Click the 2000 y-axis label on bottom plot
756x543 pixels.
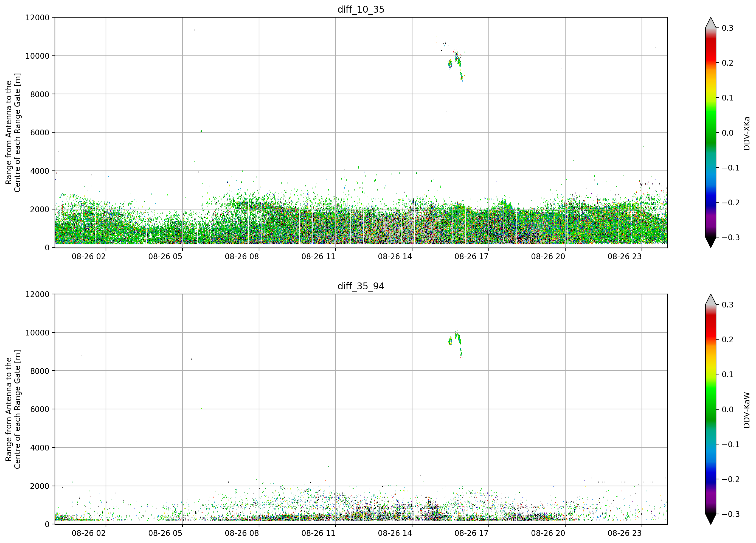pyautogui.click(x=40, y=486)
